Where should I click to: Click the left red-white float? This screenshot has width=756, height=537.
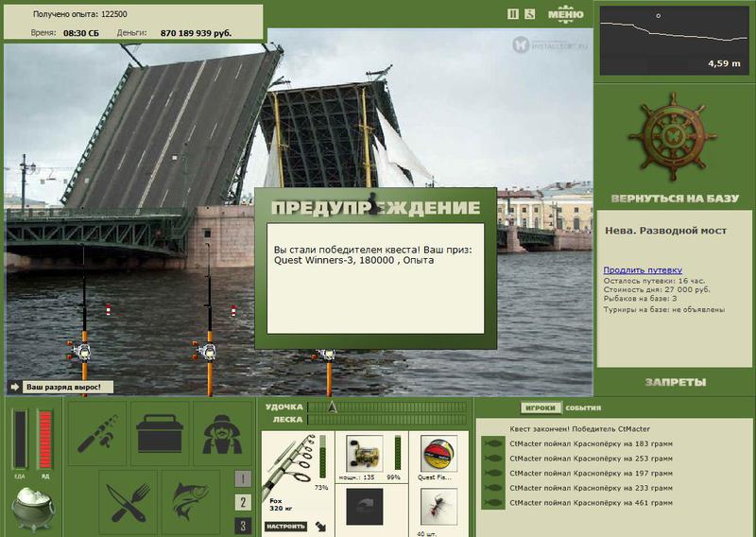(108, 310)
